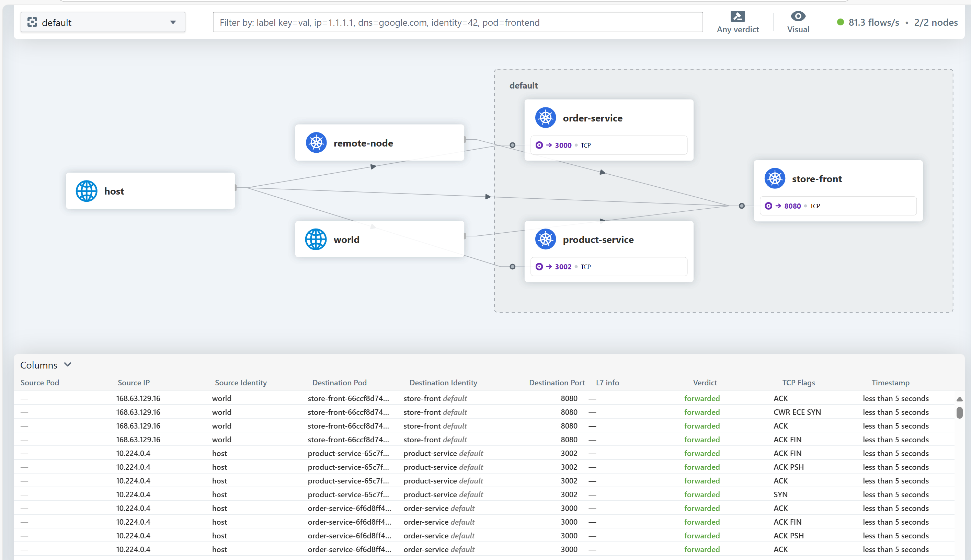971x560 pixels.
Task: Toggle the Visual eye icon
Action: point(798,16)
